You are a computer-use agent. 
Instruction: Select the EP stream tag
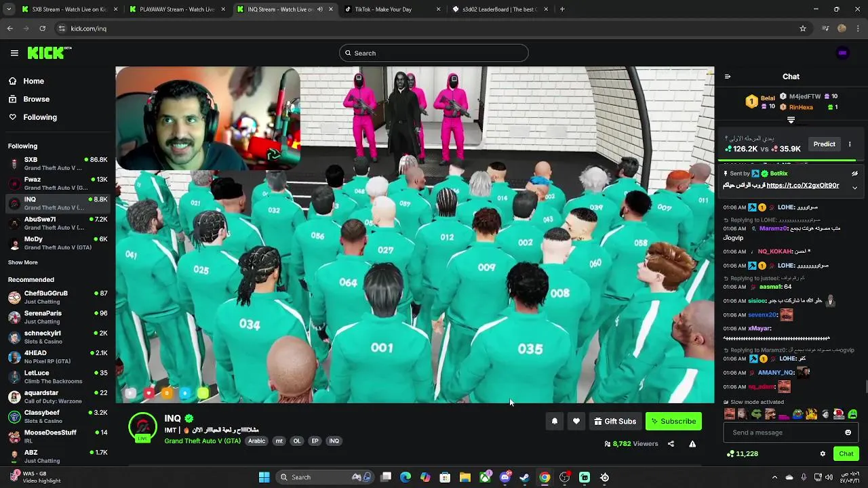(315, 441)
